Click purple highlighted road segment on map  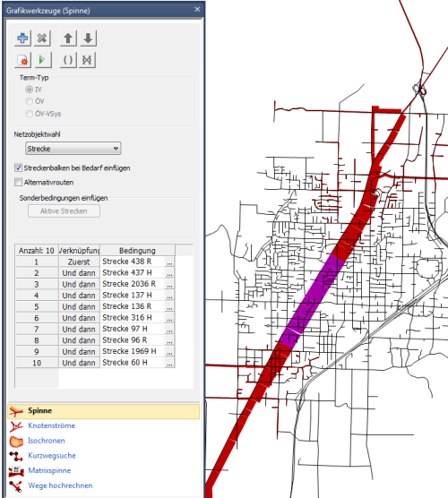click(313, 302)
